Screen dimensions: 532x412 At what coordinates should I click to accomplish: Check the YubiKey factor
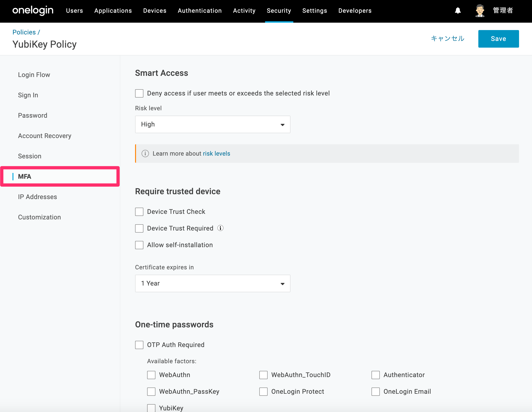coord(151,408)
